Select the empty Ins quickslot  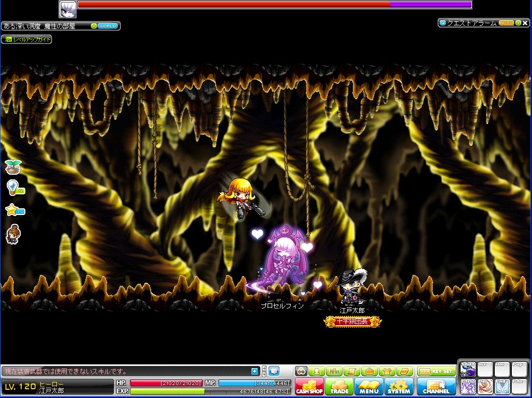coord(485,370)
